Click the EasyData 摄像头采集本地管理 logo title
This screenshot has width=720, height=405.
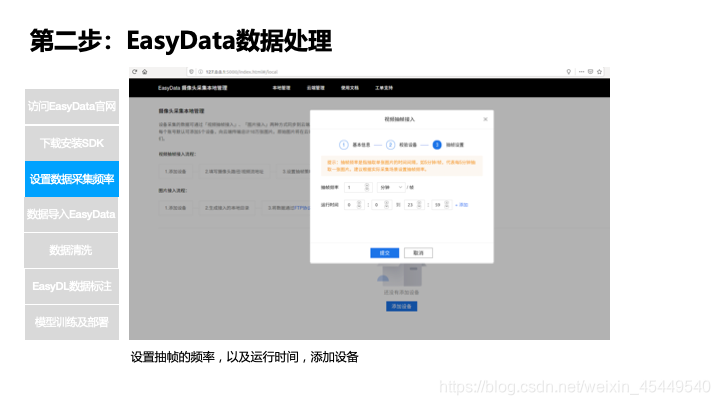pos(192,88)
